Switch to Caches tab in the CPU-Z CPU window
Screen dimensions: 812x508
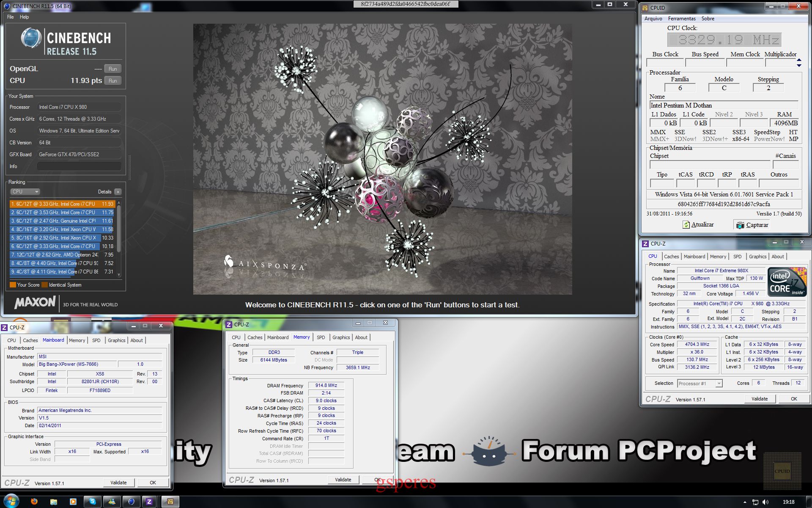click(x=671, y=257)
